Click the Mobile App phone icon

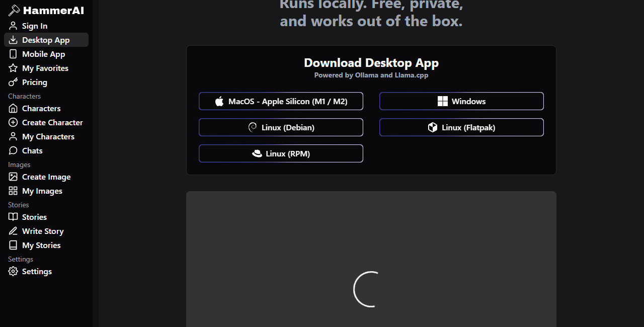tap(13, 54)
